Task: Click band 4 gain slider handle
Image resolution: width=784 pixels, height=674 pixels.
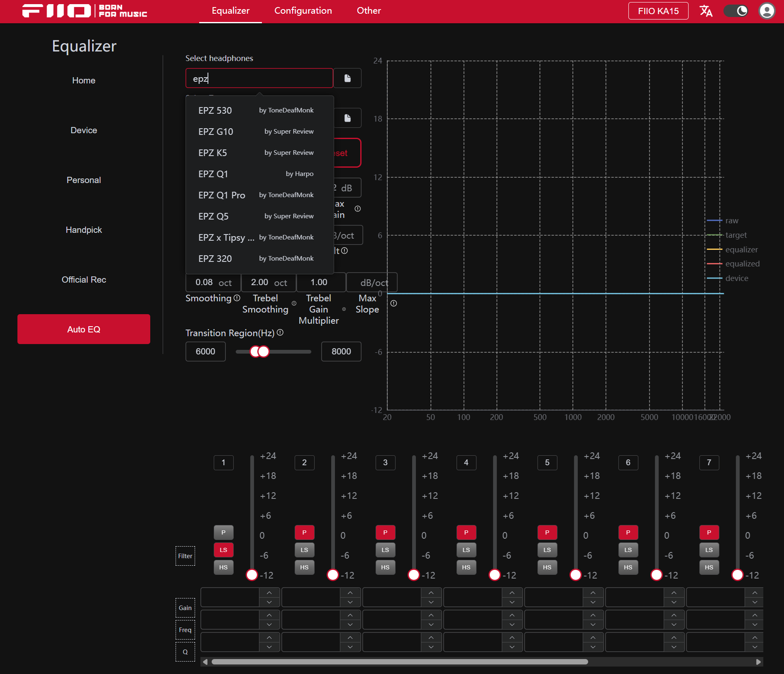Action: point(495,575)
